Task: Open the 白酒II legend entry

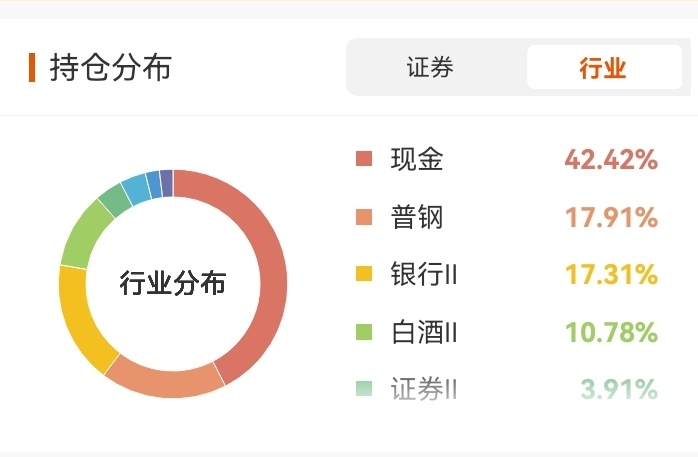Action: click(424, 331)
